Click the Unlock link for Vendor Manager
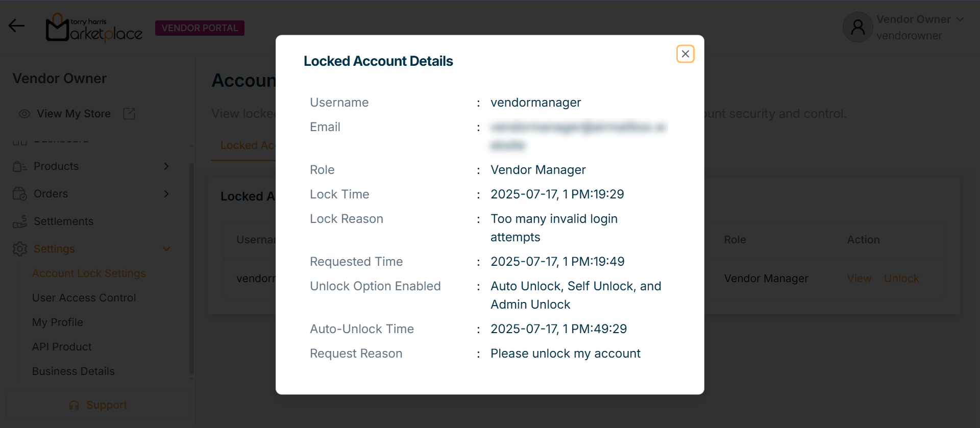This screenshot has height=428, width=980. [x=901, y=279]
